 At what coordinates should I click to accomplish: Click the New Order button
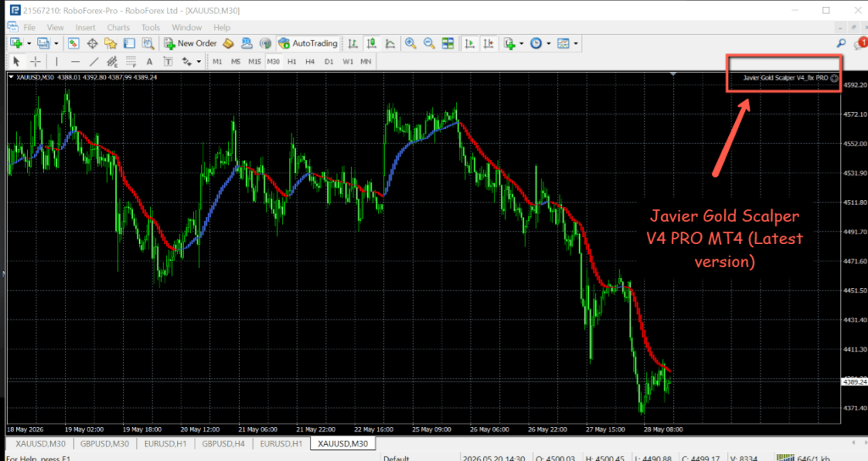pyautogui.click(x=191, y=43)
